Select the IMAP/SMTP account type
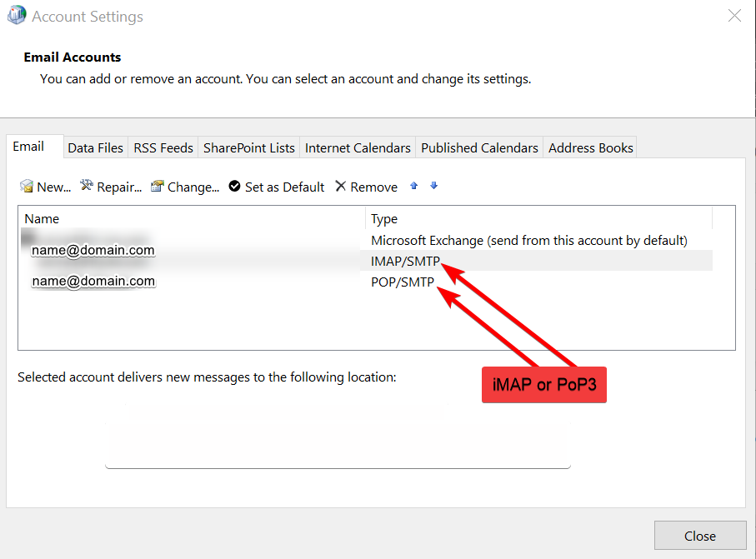Image resolution: width=756 pixels, height=559 pixels. [x=405, y=262]
